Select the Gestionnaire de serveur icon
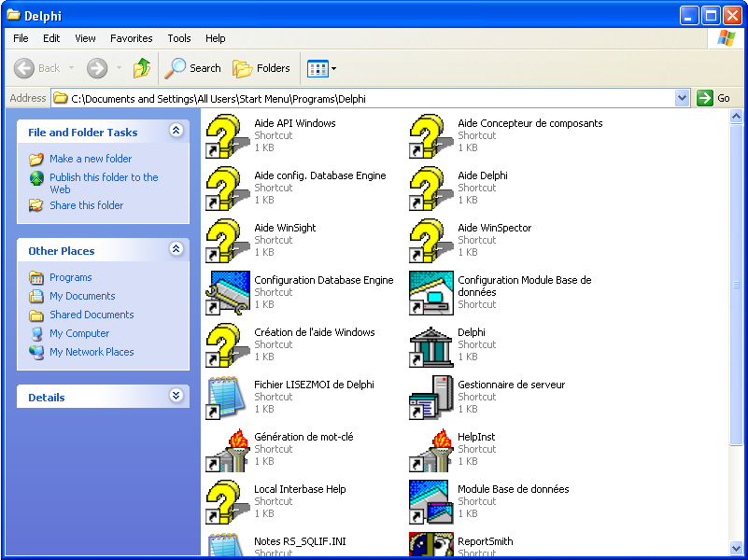This screenshot has height=560, width=748. point(430,398)
